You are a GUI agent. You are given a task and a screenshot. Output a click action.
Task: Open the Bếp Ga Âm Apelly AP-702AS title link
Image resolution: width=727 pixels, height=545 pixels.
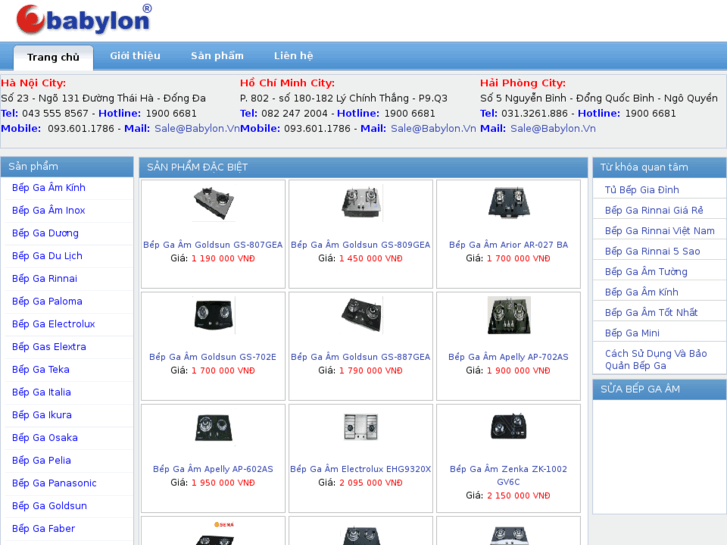(x=508, y=357)
